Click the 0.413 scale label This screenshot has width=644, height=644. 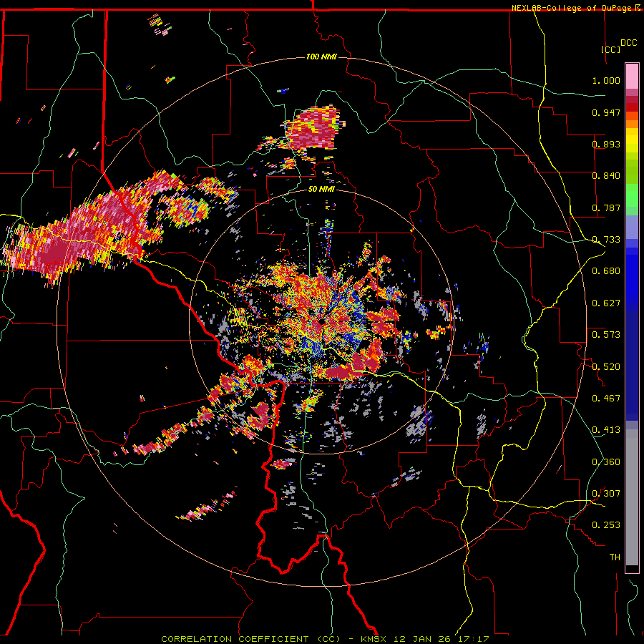click(606, 430)
